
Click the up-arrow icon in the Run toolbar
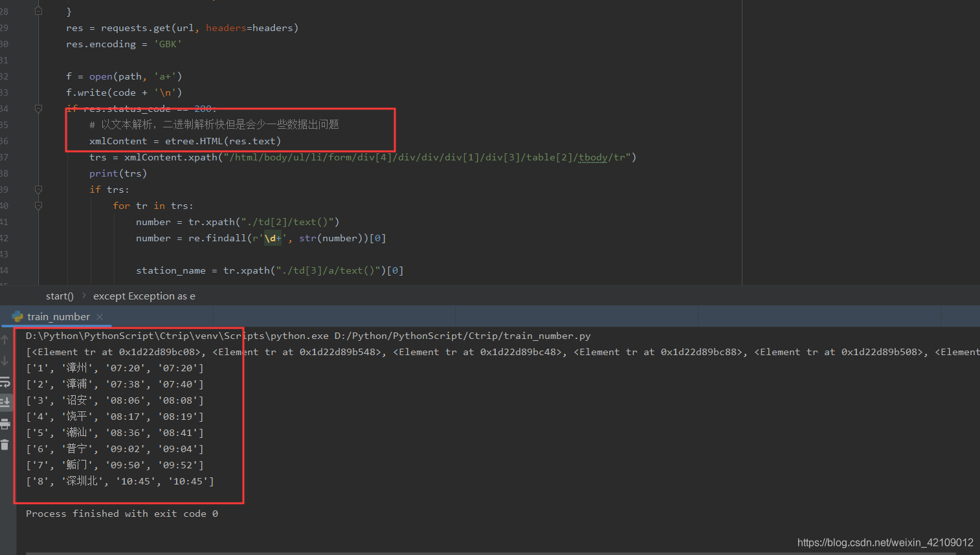(x=5, y=339)
